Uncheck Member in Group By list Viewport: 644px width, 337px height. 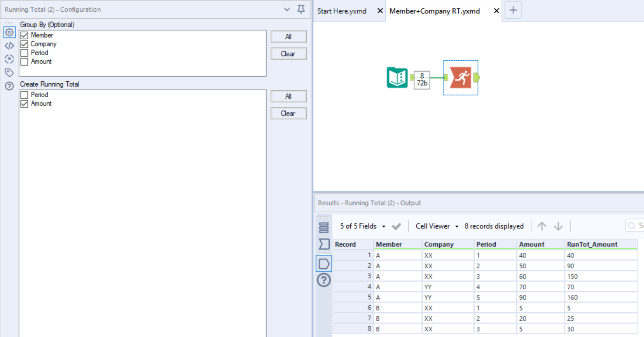[24, 35]
